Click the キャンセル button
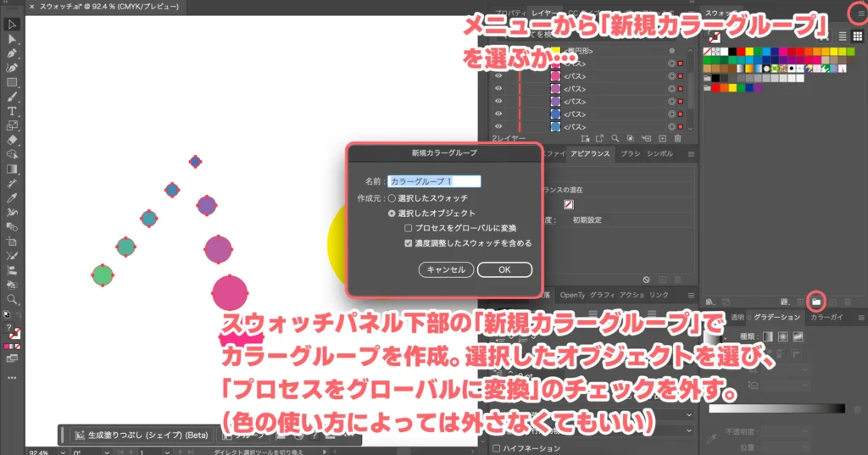Screen dimensions: 868x455 pos(446,269)
